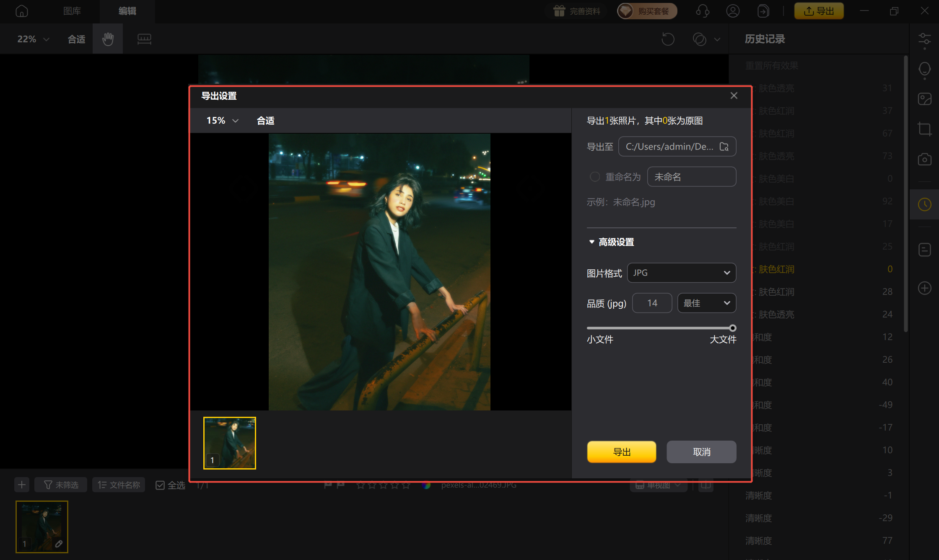This screenshot has height=560, width=939.
Task: Click the home icon in top bar
Action: [22, 11]
